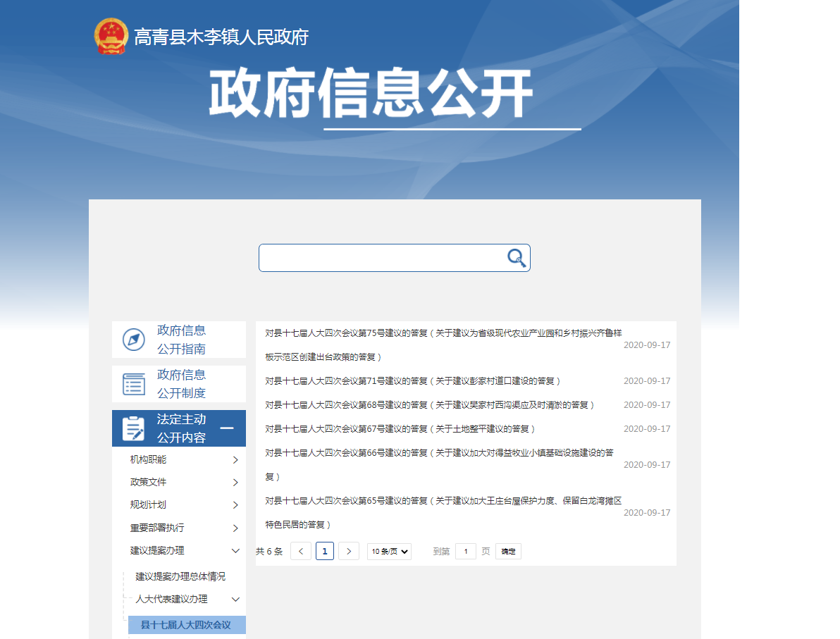The image size is (840, 639).
Task: Go to next page with right arrow
Action: tap(349, 552)
